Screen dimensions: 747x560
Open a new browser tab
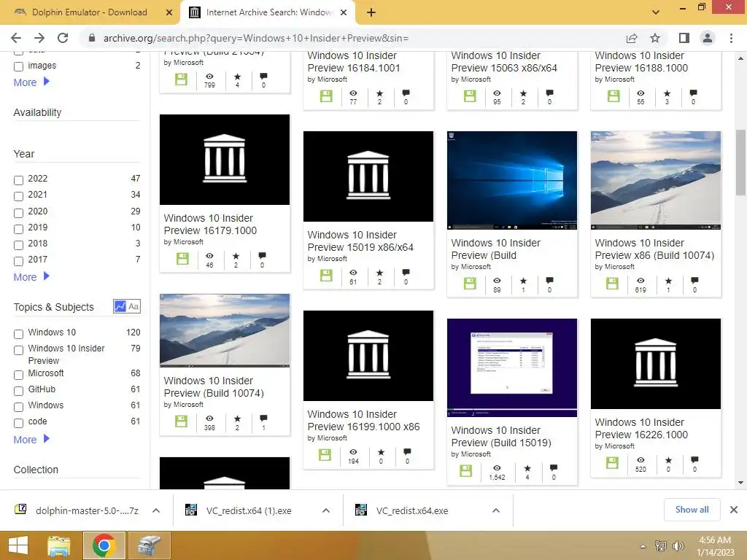371,12
